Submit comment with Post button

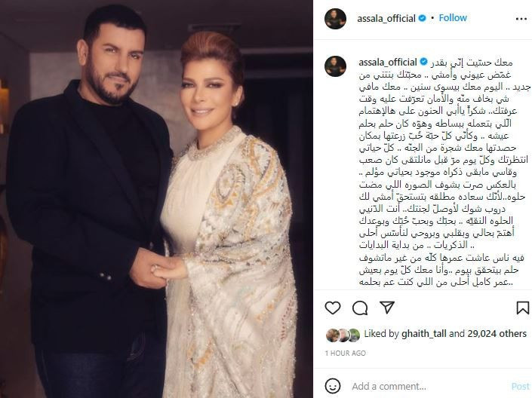pyautogui.click(x=520, y=387)
